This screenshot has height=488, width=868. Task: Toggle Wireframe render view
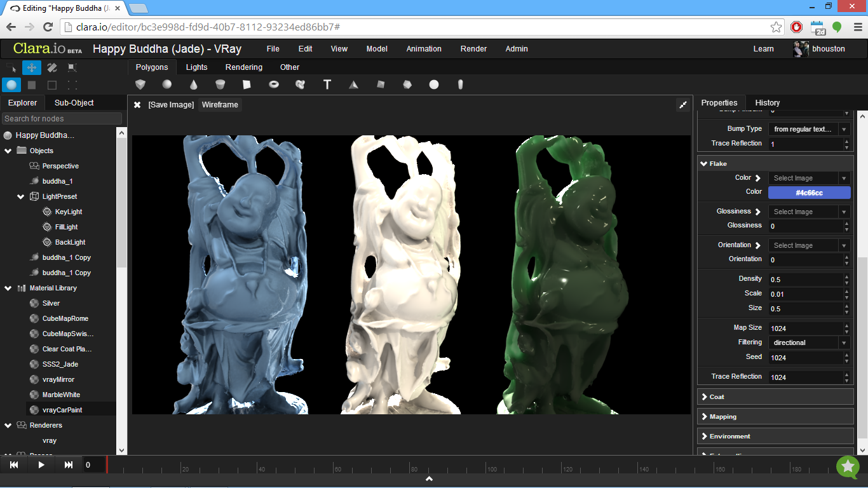[220, 105]
